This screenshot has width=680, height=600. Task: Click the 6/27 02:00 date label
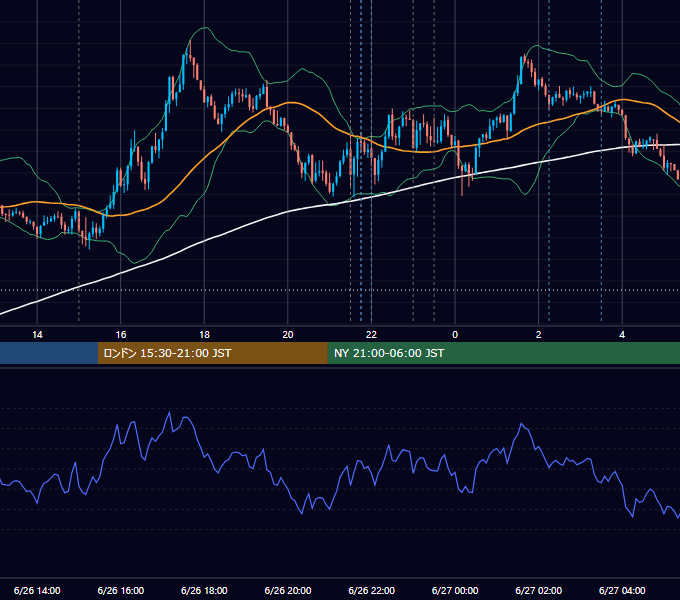(539, 590)
